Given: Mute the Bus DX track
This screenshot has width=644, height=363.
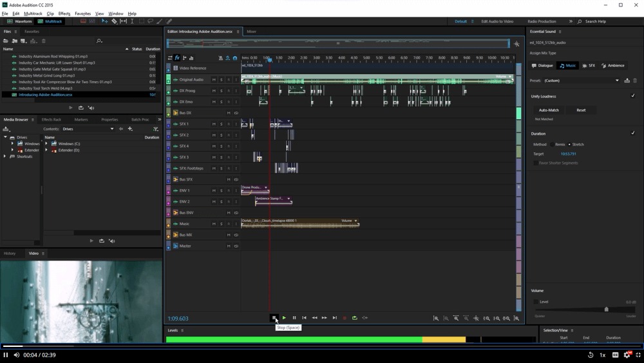Looking at the screenshot, I should click(x=229, y=113).
